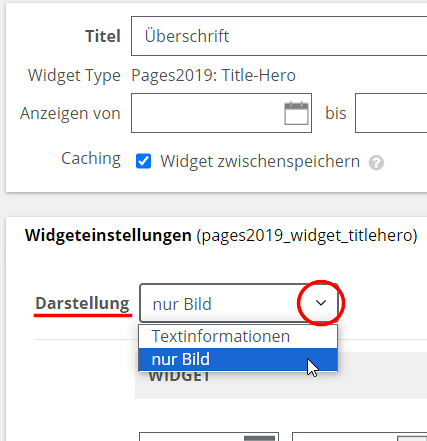427x441 pixels.
Task: Click the Anzeigen von date field
Action: [x=221, y=113]
